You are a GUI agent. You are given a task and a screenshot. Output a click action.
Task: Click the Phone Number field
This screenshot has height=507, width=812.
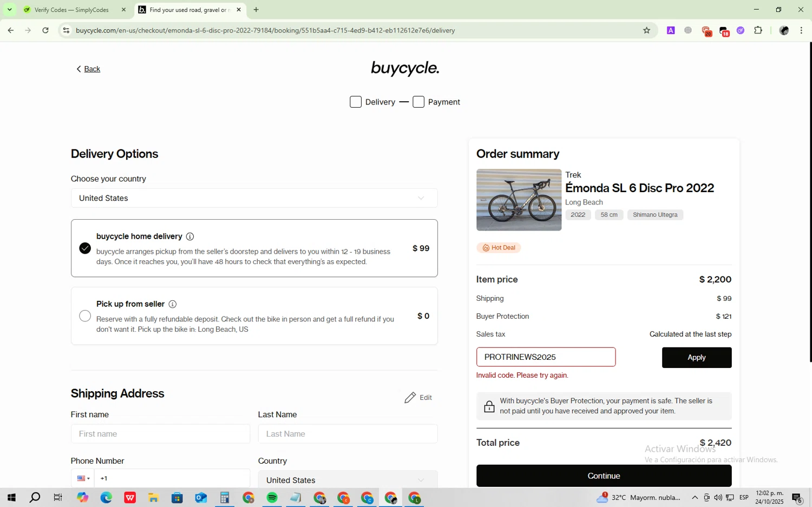point(172,478)
